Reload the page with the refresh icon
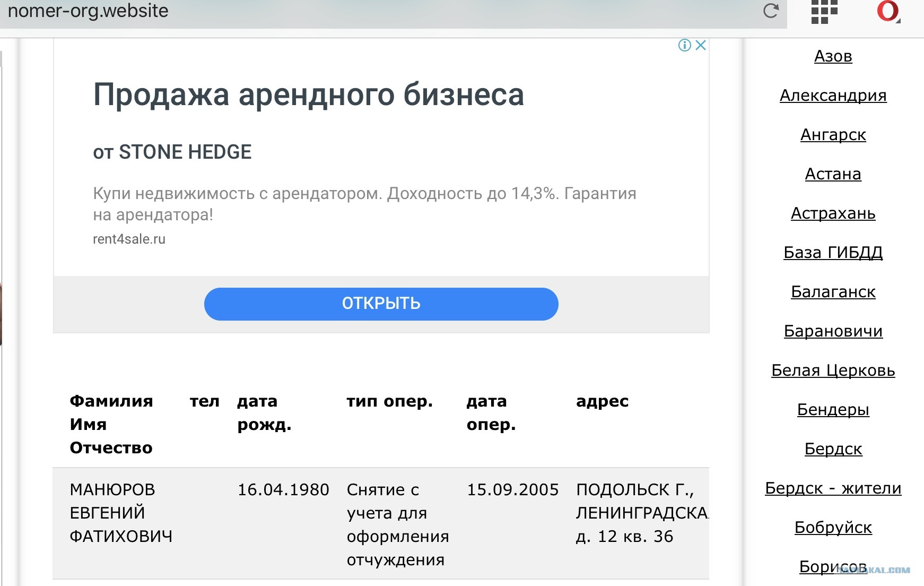This screenshot has width=924, height=586. pos(771,11)
